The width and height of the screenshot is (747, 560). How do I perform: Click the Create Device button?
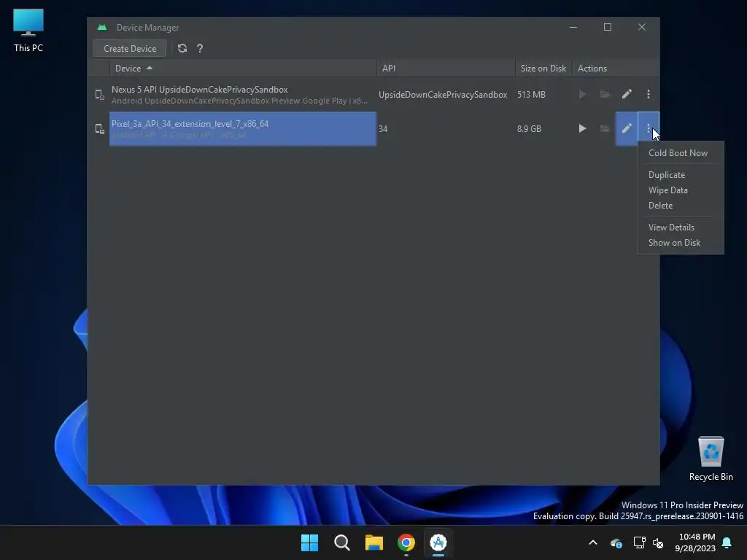pyautogui.click(x=130, y=49)
